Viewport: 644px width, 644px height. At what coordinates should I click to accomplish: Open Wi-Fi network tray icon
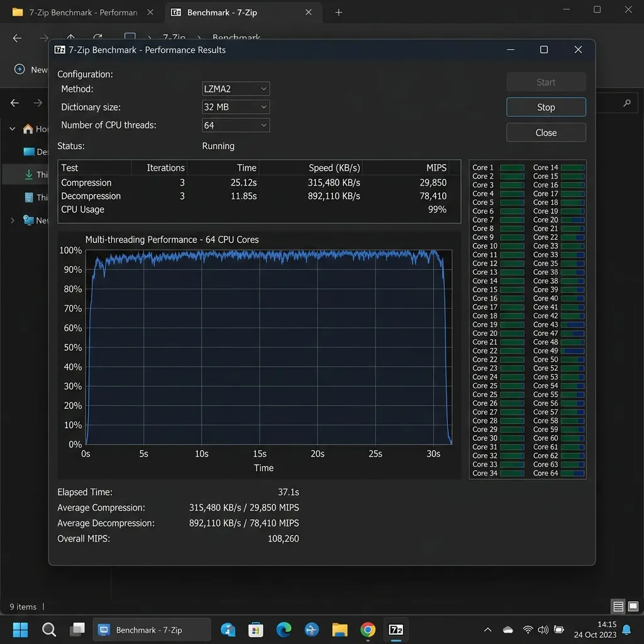click(x=528, y=630)
